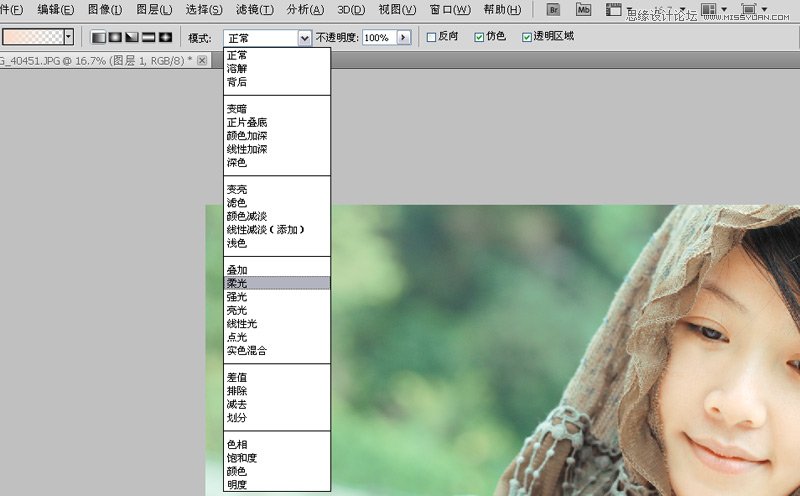Open the 图像(I) menu
Viewport: 800px width, 496px height.
[x=105, y=10]
